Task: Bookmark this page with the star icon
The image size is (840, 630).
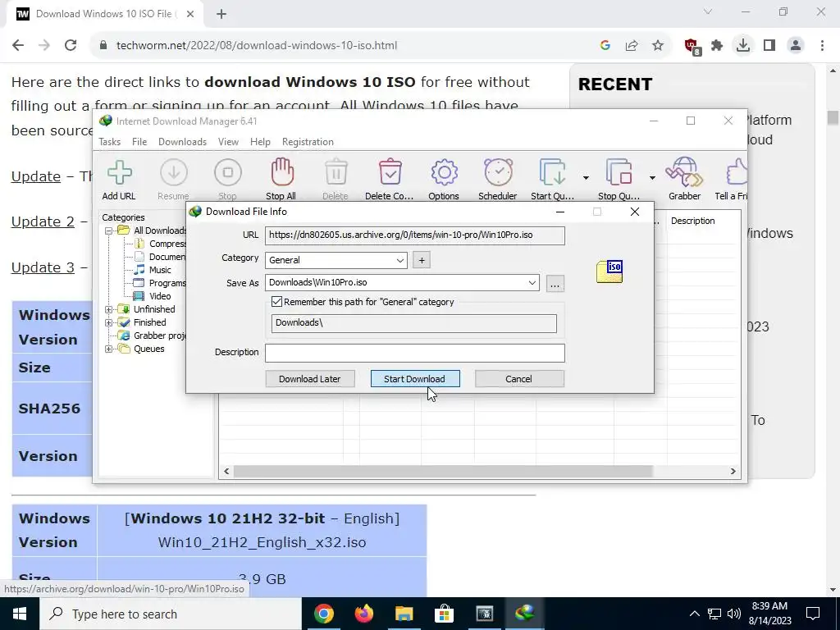Action: 658,46
